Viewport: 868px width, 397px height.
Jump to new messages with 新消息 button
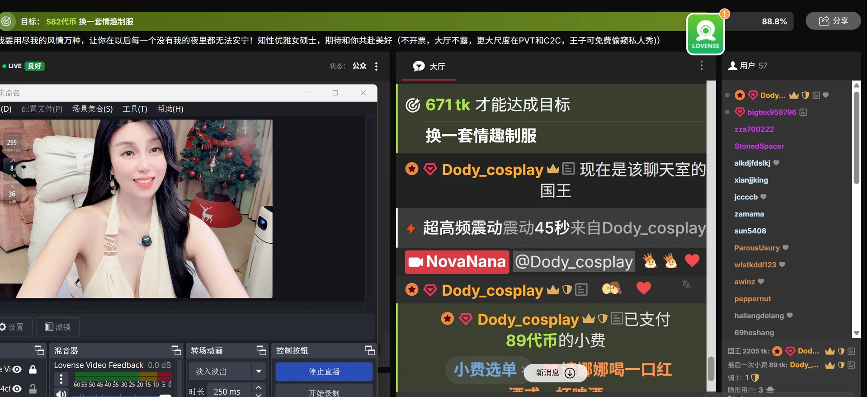555,373
